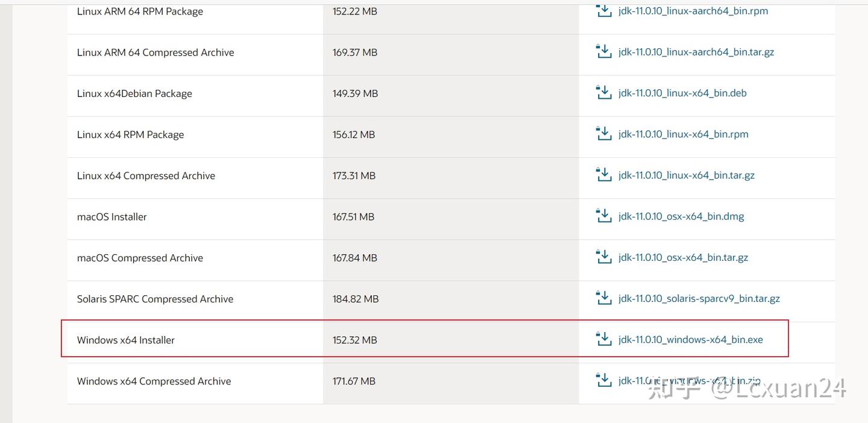868x423 pixels.
Task: Click download icon for windows-x64 zip archive
Action: click(x=603, y=380)
